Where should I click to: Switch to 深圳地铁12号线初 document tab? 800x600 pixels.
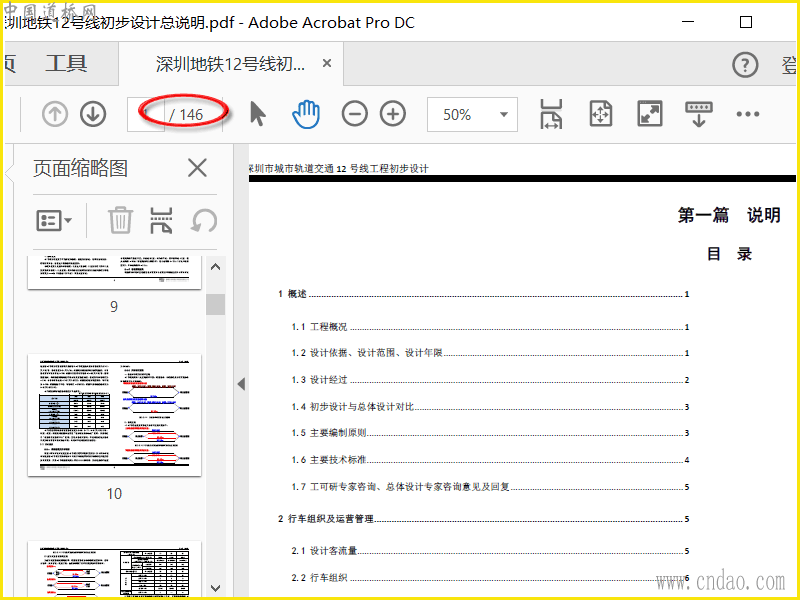tap(230, 64)
